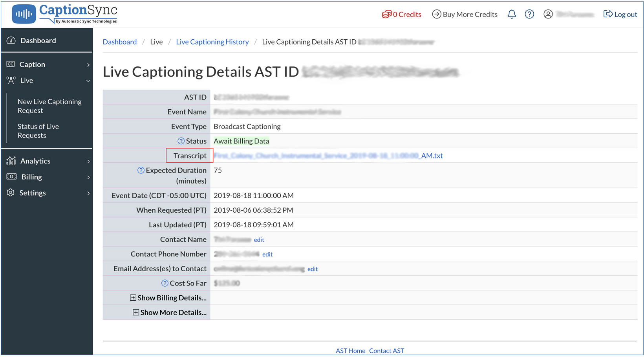Open the user account profile icon
Viewport: 644px width, 357px height.
coord(548,15)
